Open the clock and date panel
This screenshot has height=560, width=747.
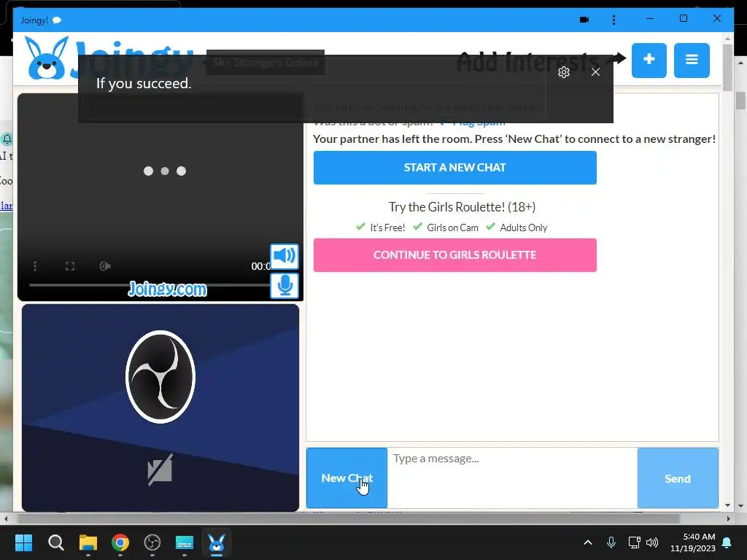click(693, 542)
